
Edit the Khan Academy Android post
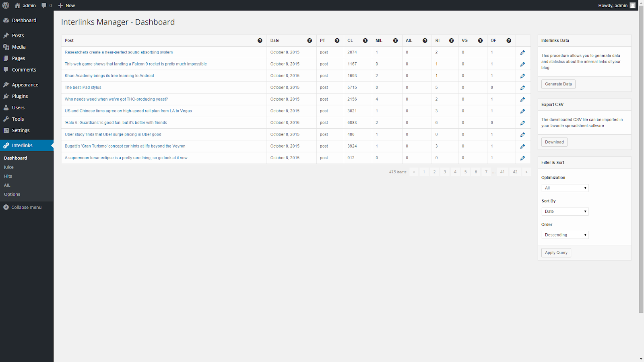tap(522, 76)
